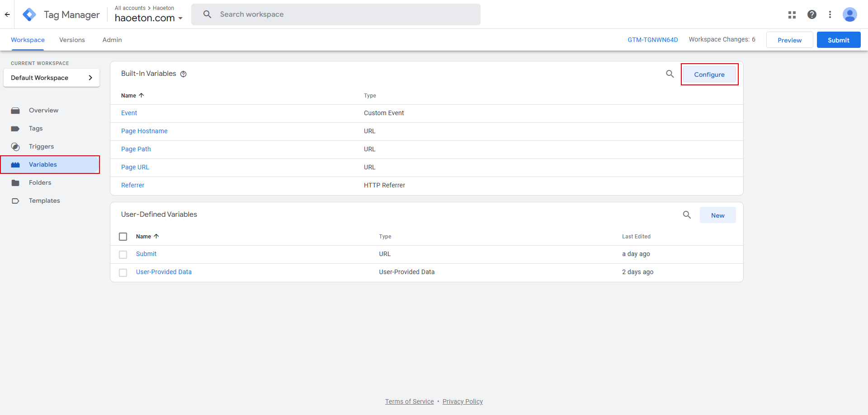
Task: Click the Triggers icon in sidebar
Action: pyautogui.click(x=15, y=147)
